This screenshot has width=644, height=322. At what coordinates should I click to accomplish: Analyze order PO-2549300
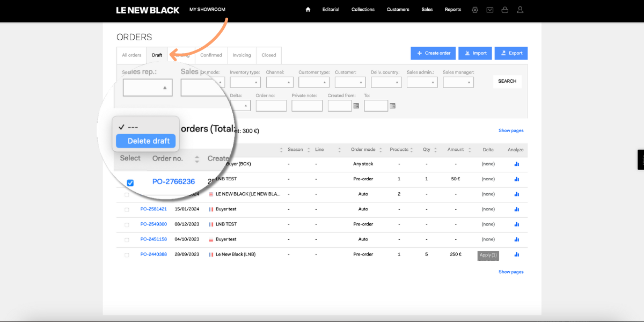(517, 224)
